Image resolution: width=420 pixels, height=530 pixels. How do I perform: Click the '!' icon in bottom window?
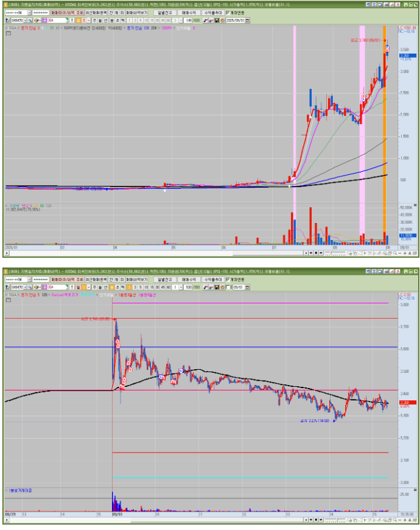point(72,288)
